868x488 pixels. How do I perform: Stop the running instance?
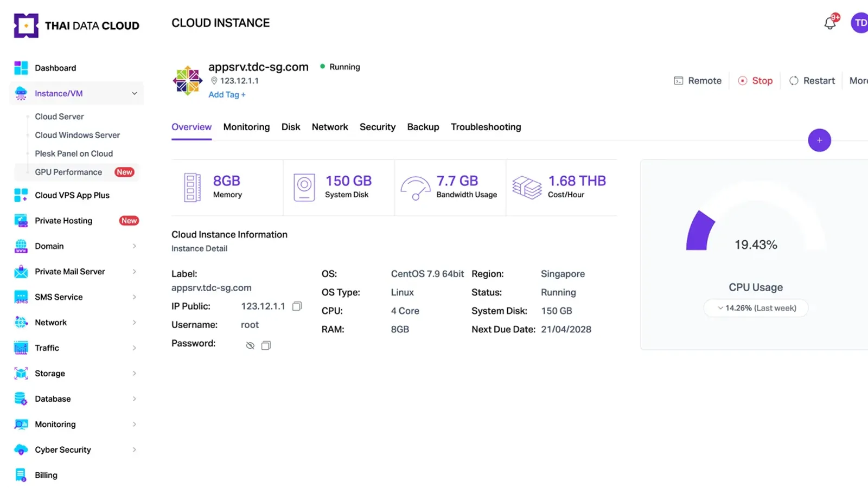point(755,81)
